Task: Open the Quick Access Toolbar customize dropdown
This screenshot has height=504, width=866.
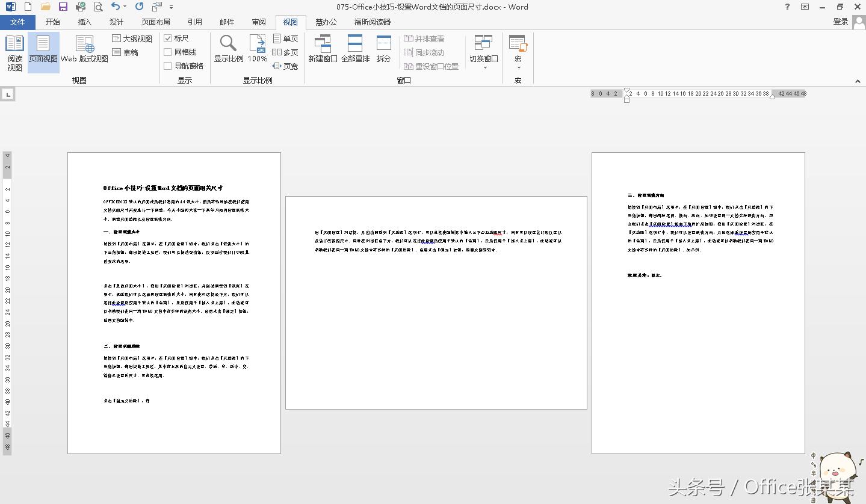Action: point(172,7)
